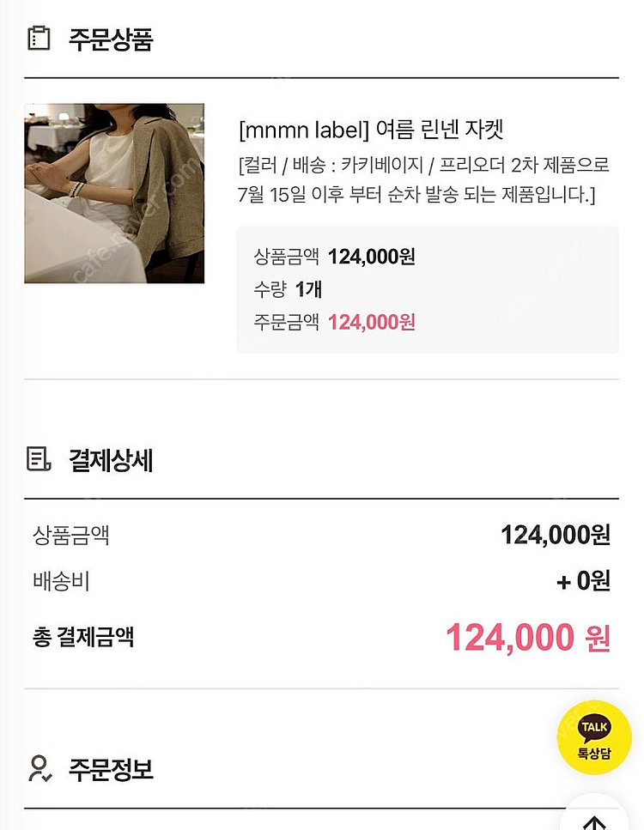Click the 배송비 label
This screenshot has width=644, height=830.
(x=61, y=581)
